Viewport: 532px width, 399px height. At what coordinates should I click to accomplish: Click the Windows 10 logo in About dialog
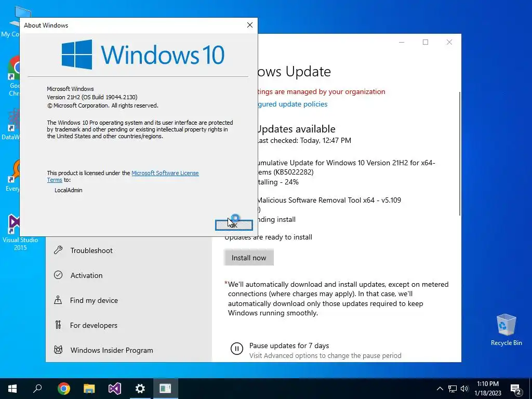143,55
